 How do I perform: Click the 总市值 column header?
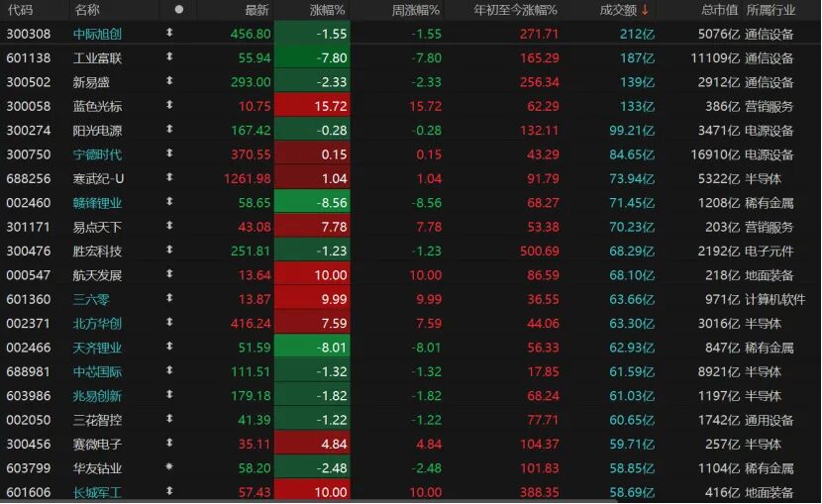click(x=719, y=10)
